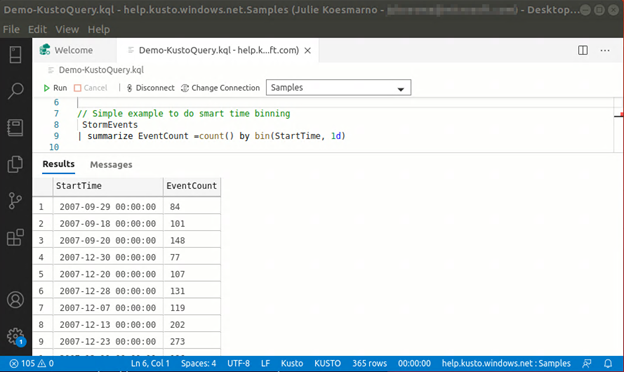
Task: Open notifications bell in status bar
Action: coord(608,363)
